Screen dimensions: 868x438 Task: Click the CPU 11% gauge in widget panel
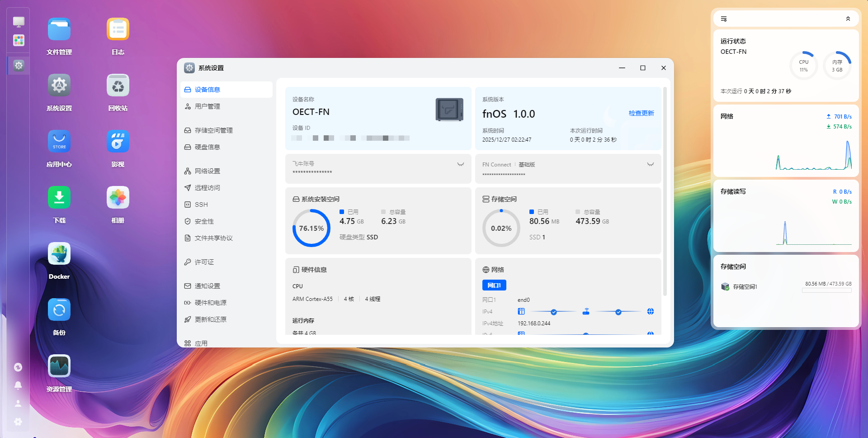click(x=803, y=66)
